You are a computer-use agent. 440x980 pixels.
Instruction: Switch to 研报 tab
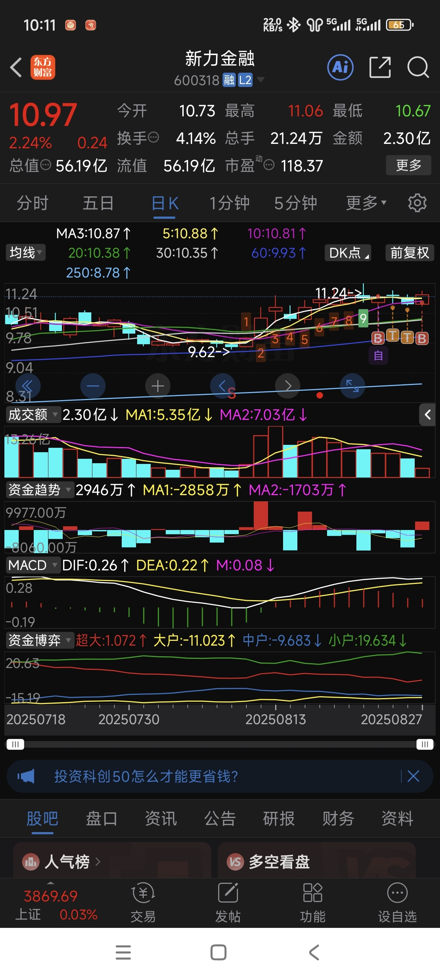(279, 819)
